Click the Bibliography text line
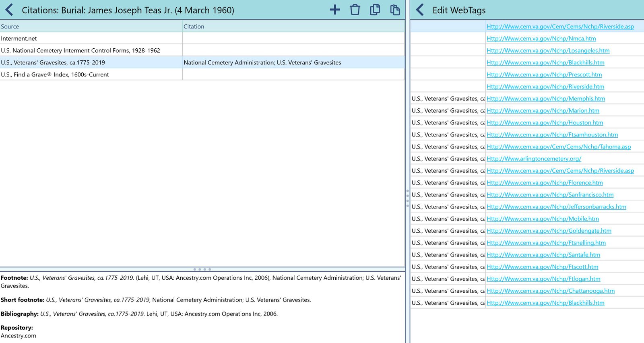Screen dimensions: 644x343 139,314
